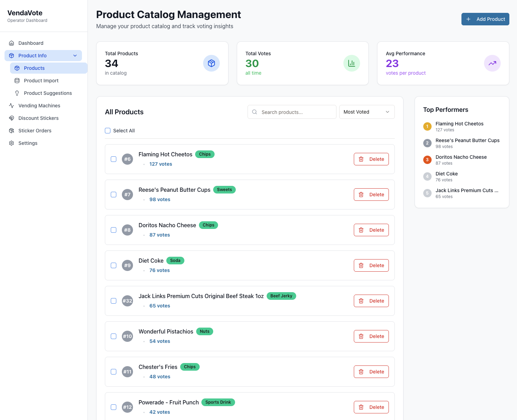Image resolution: width=517 pixels, height=420 pixels.
Task: Click the gray #2 rank circle
Action: 427,143
